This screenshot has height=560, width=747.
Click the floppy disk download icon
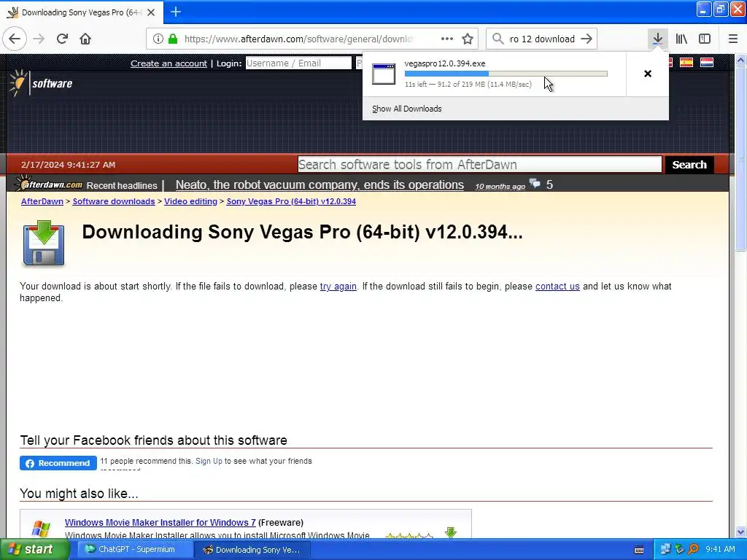(x=43, y=243)
